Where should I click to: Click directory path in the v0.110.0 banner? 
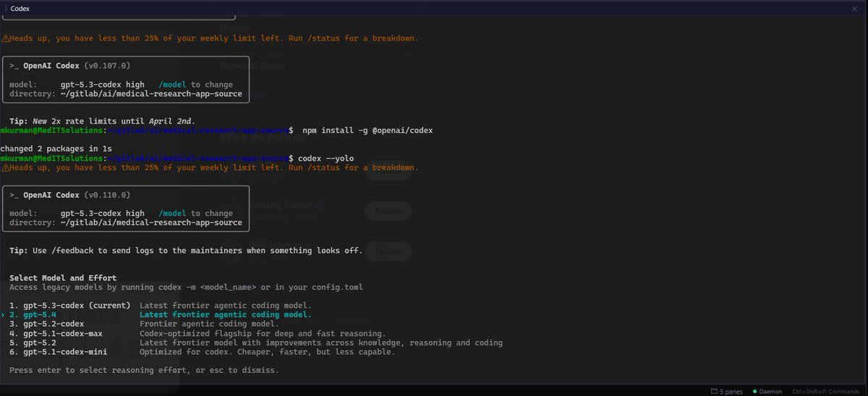[151, 223]
